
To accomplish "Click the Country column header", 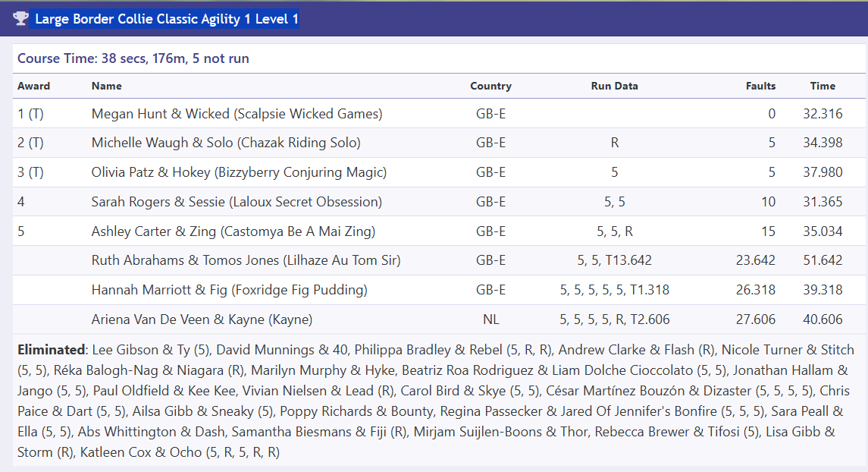I will (491, 86).
